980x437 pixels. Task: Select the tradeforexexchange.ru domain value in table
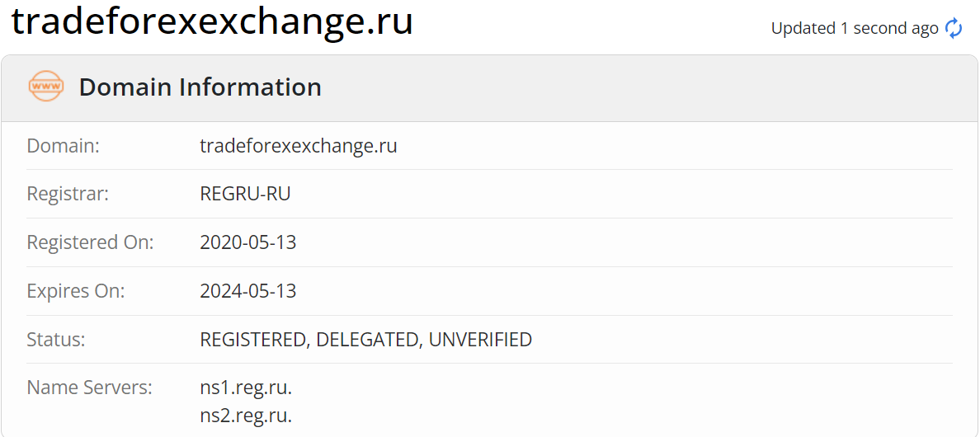(298, 146)
